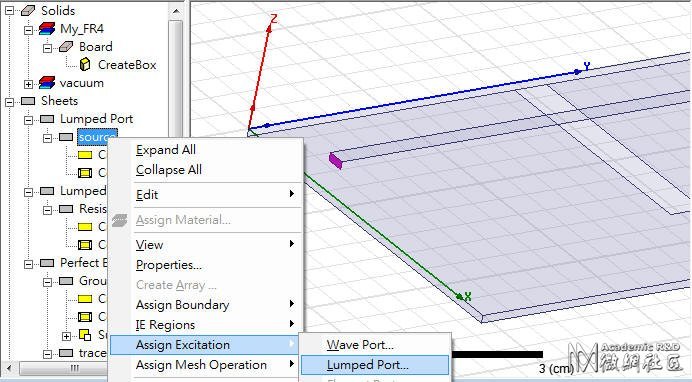Click the tree panel vertical scrollbar up arrow
This screenshot has height=382, width=692.
[x=176, y=11]
